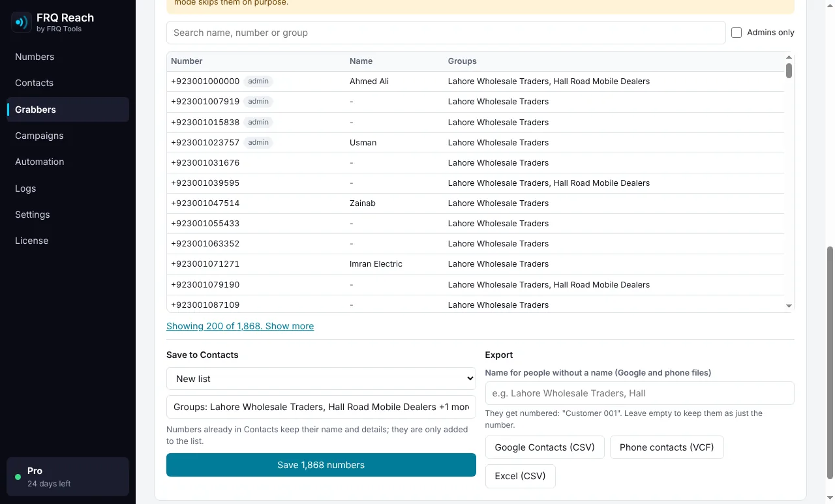Select Grabbers in the sidebar
This screenshot has width=835, height=504.
click(x=68, y=110)
